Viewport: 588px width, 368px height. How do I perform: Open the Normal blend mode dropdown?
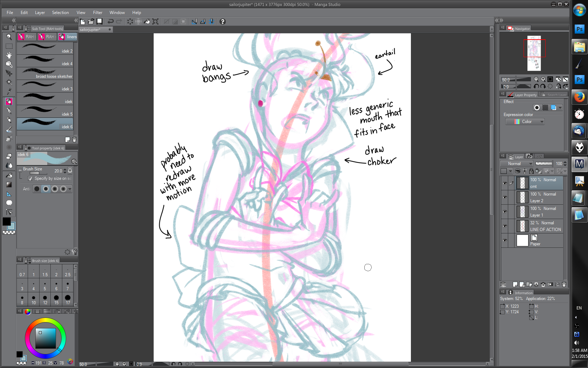(516, 164)
